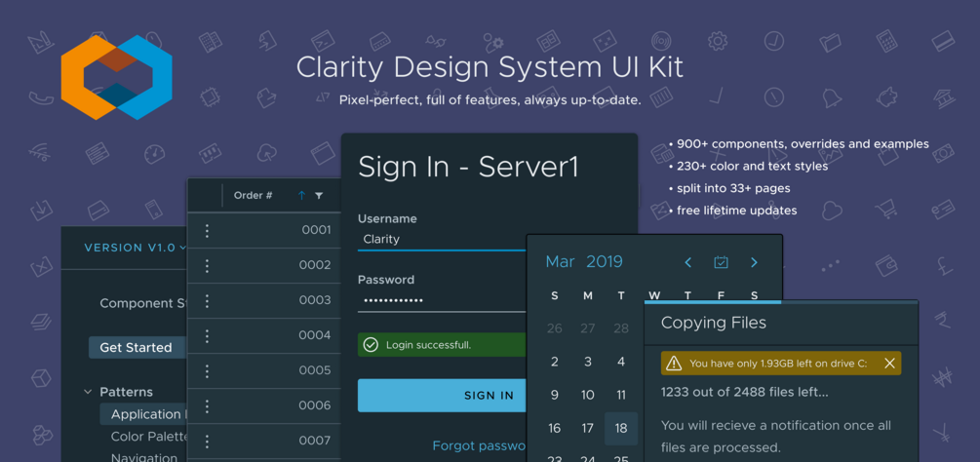Select calendar day 11

pos(620,395)
